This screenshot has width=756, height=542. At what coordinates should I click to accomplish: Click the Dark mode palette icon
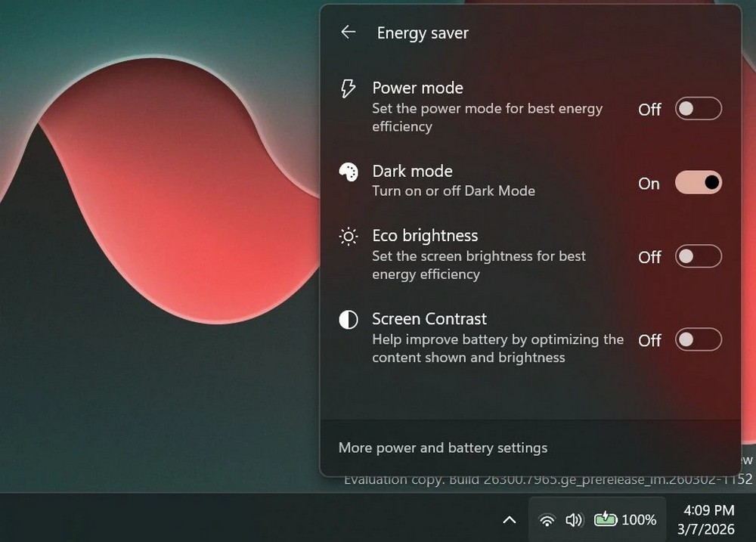347,171
